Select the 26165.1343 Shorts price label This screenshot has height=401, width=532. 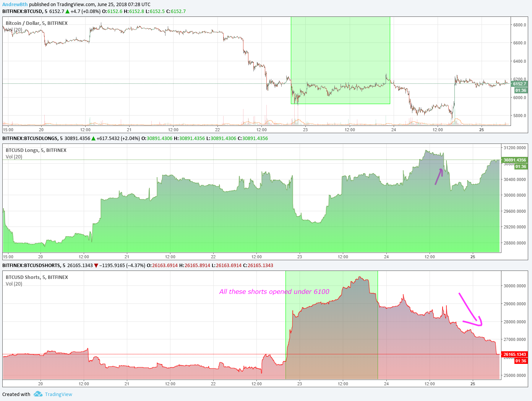514,354
